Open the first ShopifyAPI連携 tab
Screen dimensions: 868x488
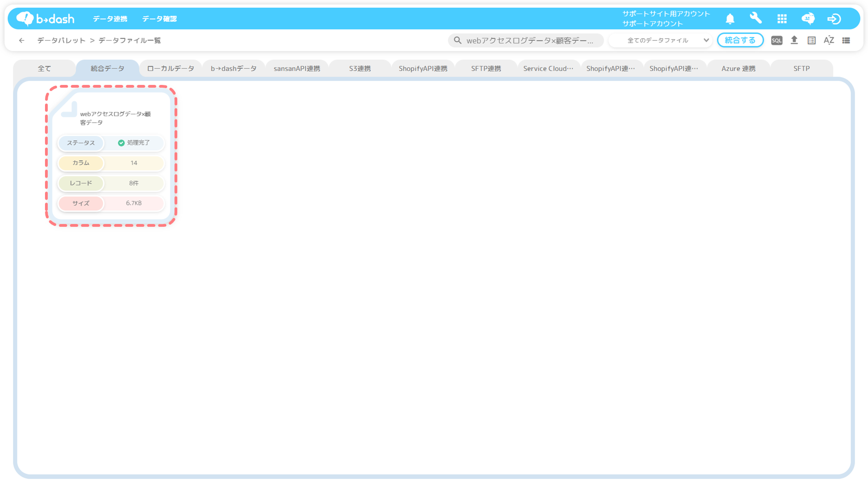[423, 68]
